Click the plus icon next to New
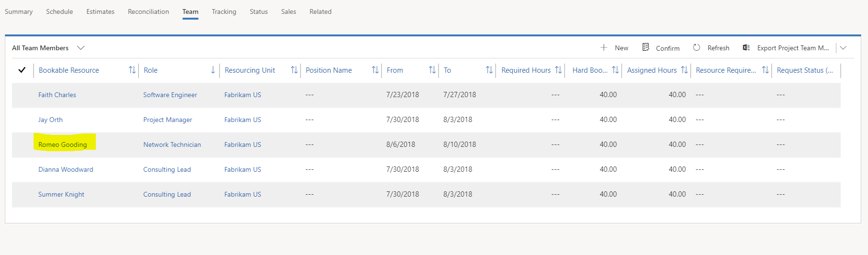 [604, 47]
